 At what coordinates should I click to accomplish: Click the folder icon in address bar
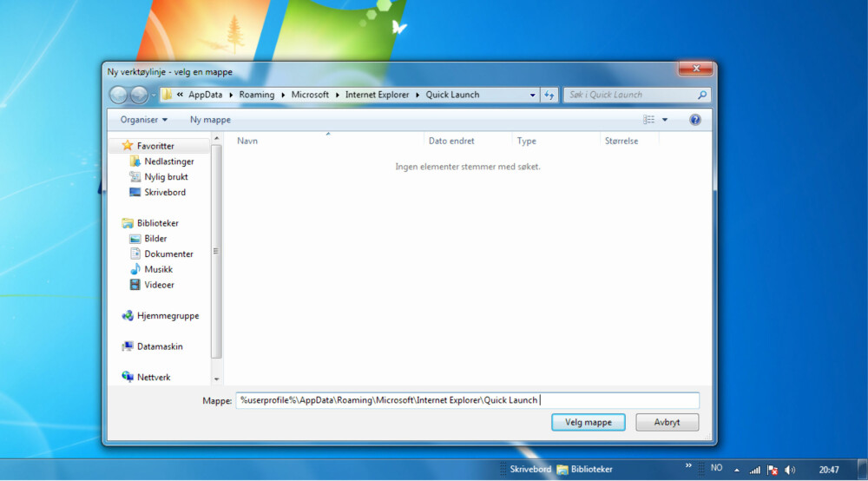point(168,95)
